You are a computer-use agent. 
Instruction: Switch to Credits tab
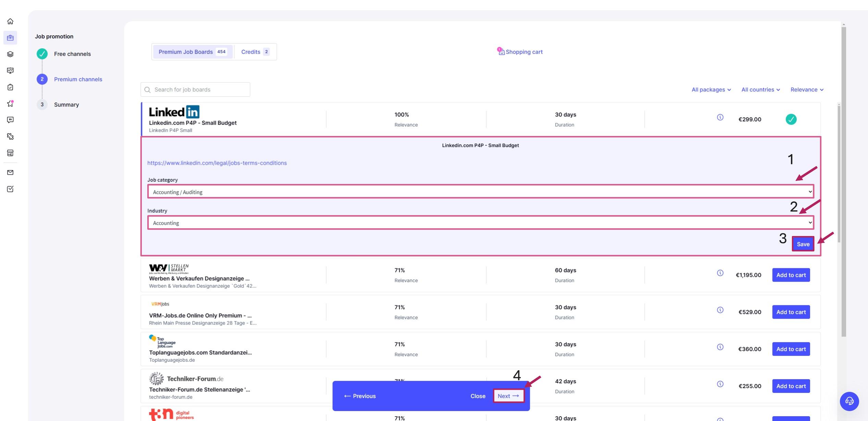click(255, 52)
